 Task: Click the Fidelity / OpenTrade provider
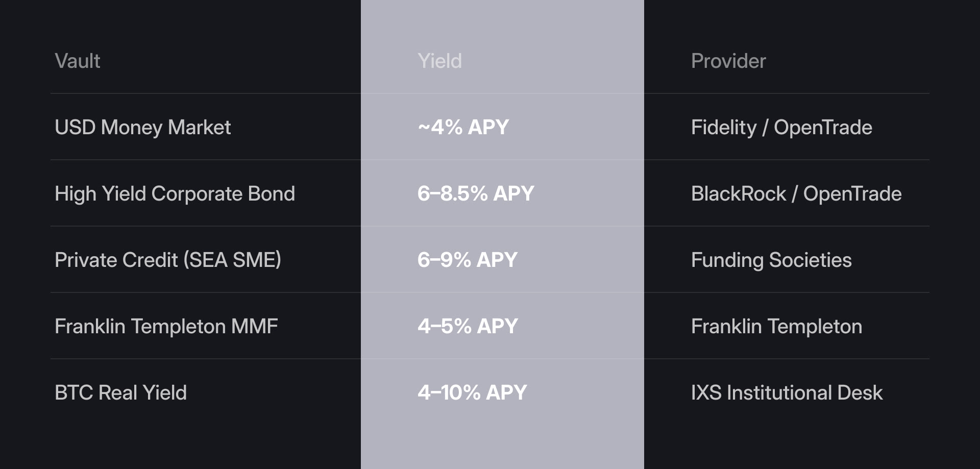click(x=781, y=128)
